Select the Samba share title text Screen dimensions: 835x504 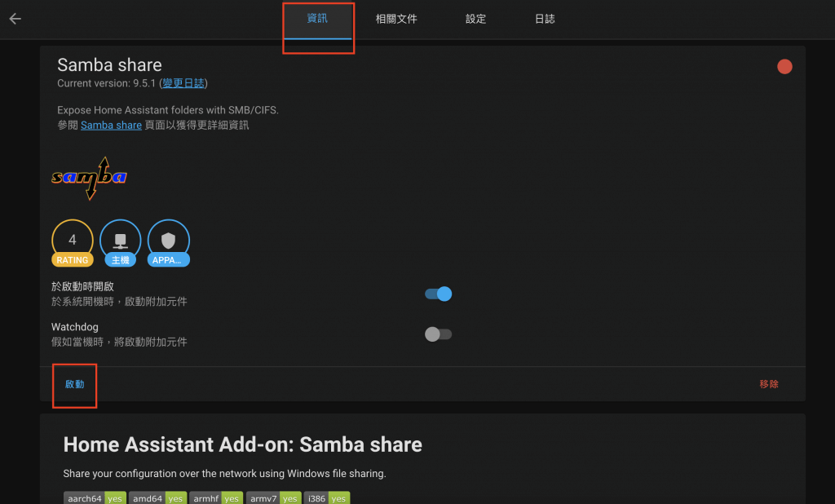pos(110,65)
